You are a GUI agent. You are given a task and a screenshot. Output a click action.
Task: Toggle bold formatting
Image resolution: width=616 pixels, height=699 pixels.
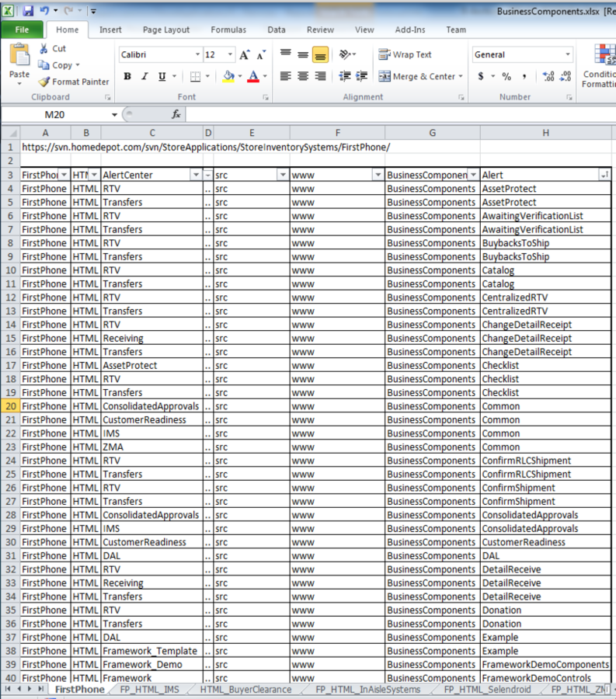(x=127, y=76)
